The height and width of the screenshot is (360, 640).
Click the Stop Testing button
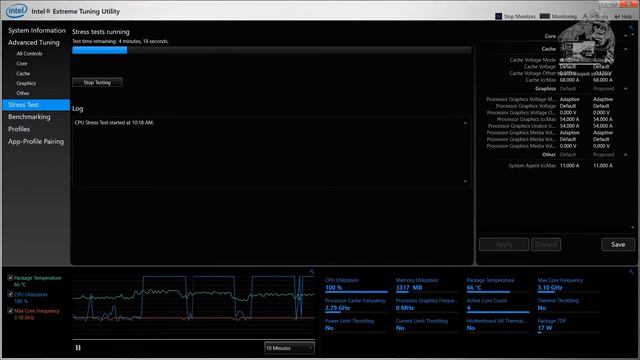pyautogui.click(x=97, y=82)
